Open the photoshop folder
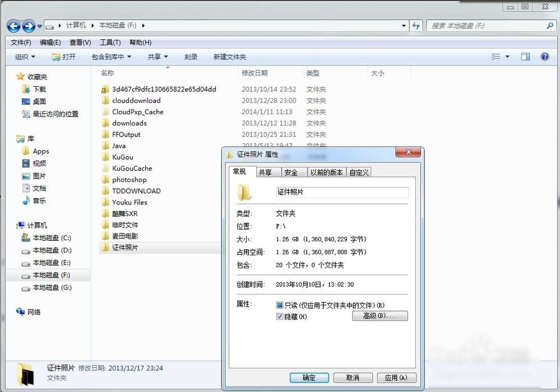 coord(130,179)
